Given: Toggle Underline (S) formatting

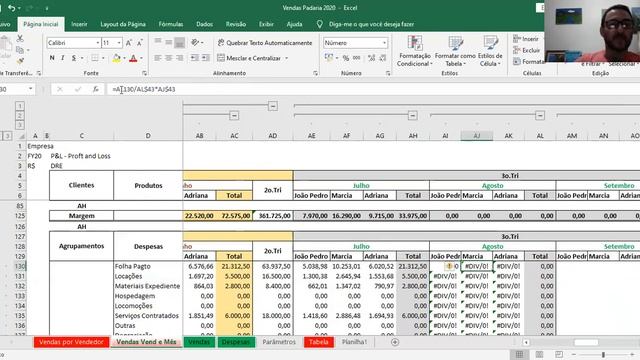Looking at the screenshot, I should pyautogui.click(x=74, y=58).
